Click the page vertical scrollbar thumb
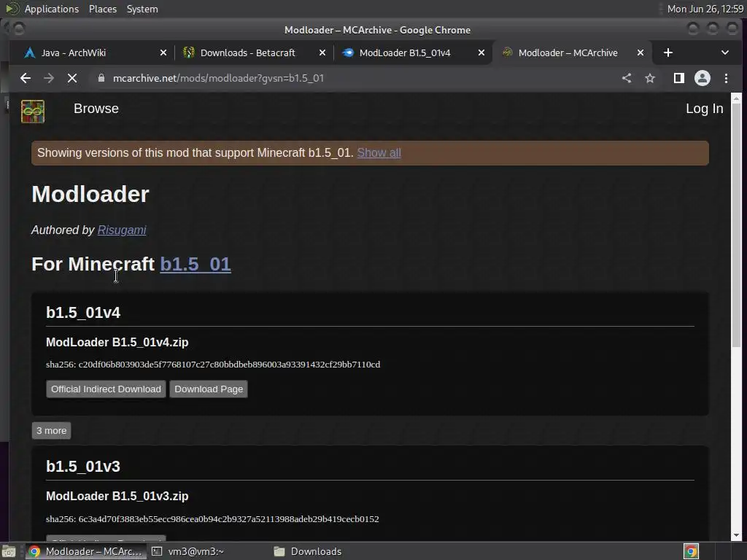Image resolution: width=747 pixels, height=560 pixels. point(736,225)
